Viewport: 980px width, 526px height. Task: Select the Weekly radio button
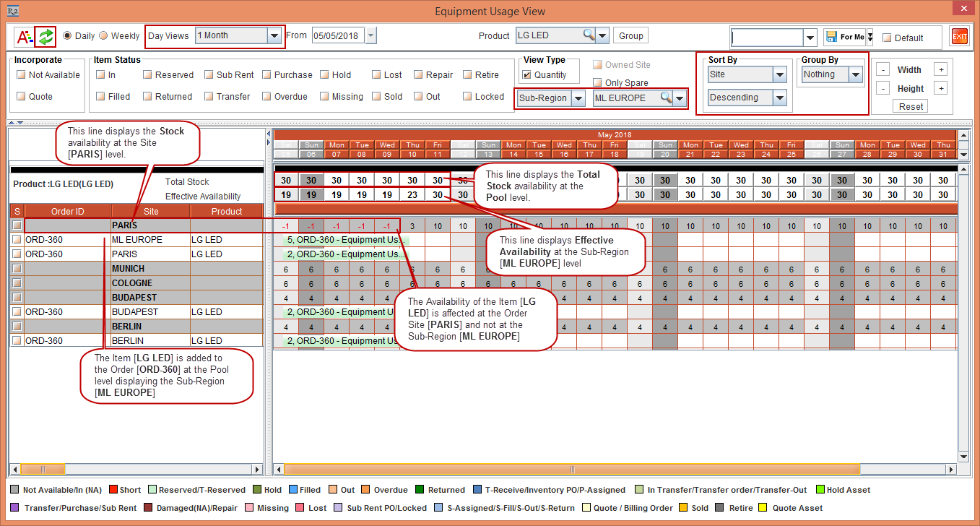tap(104, 36)
